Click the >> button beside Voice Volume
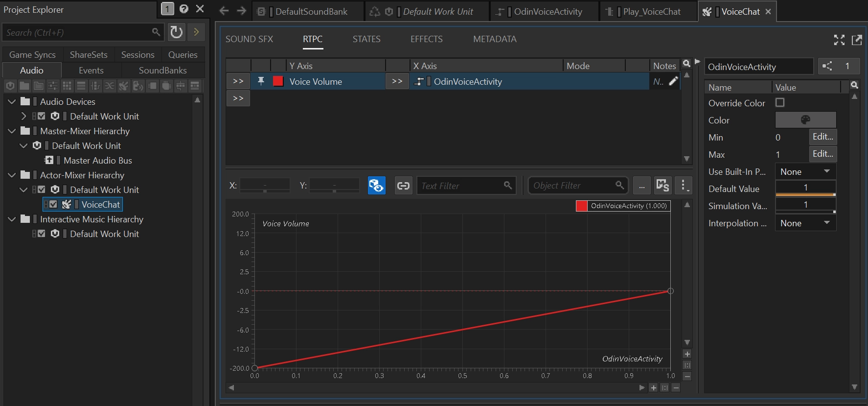Image resolution: width=868 pixels, height=406 pixels. [x=238, y=81]
